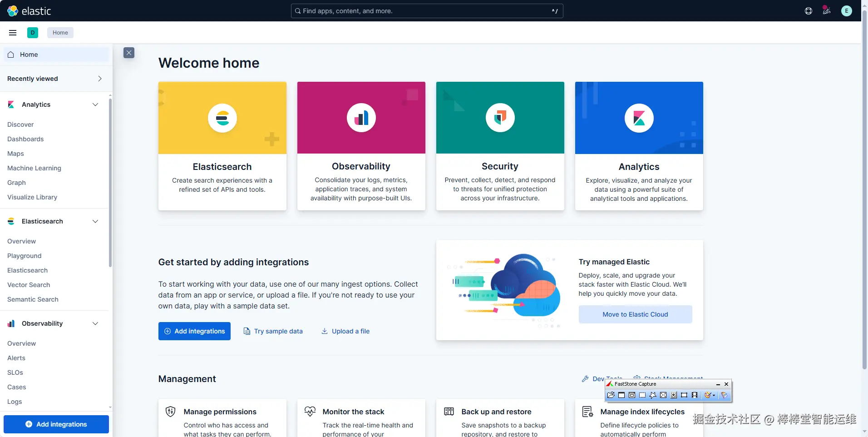Screen dimensions: 868x437
Task: Open Visualize Library in the sidebar
Action: (x=32, y=197)
